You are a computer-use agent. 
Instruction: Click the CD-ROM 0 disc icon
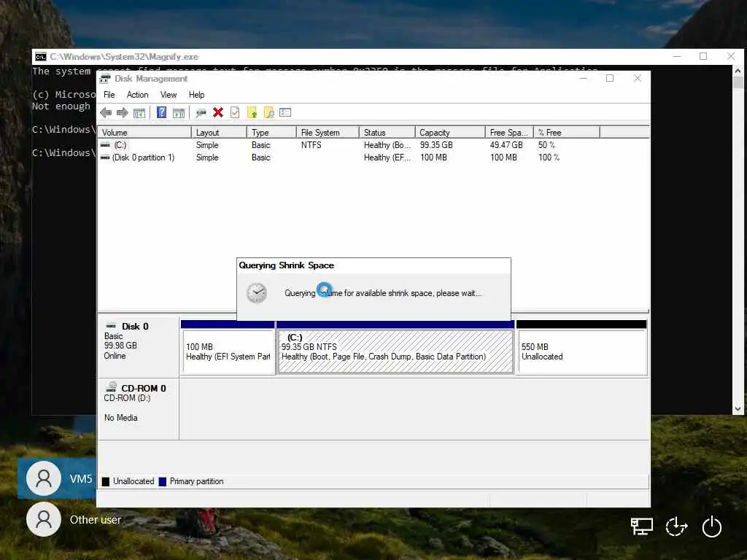tap(112, 386)
